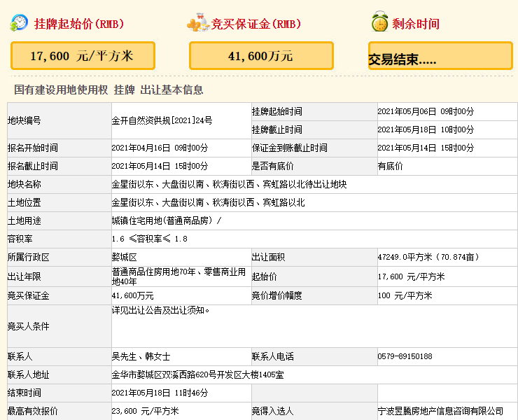Click the coins icon beside 竞买保证金

tap(197, 23)
